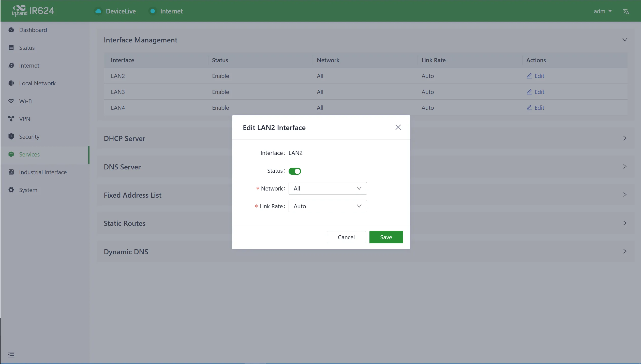
Task: Click Edit link for LAN2
Action: click(535, 76)
